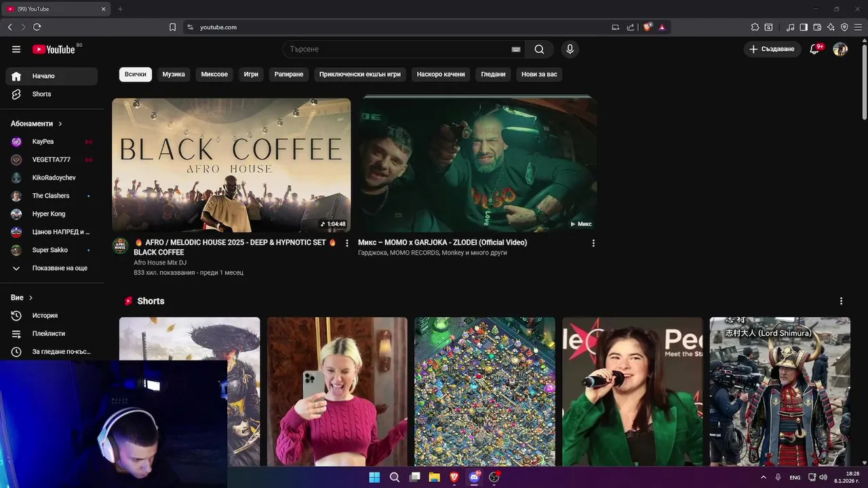This screenshot has height=488, width=868.
Task: Open the KikoRadoychev subscription channel
Action: [52, 178]
